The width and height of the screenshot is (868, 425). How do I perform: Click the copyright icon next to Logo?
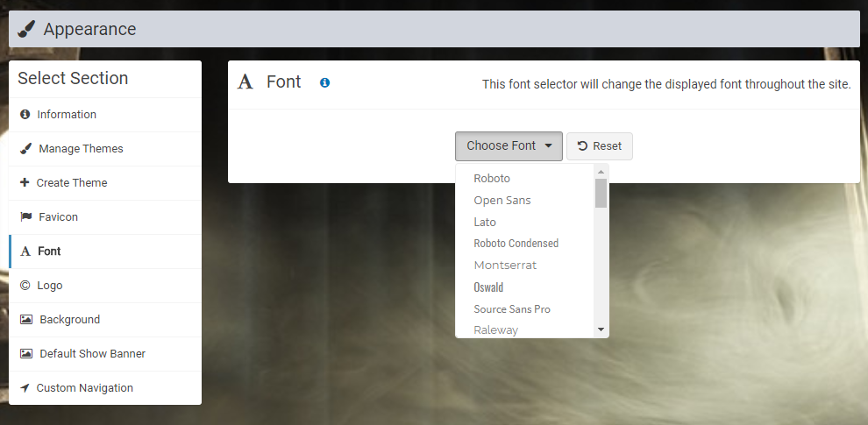click(25, 286)
